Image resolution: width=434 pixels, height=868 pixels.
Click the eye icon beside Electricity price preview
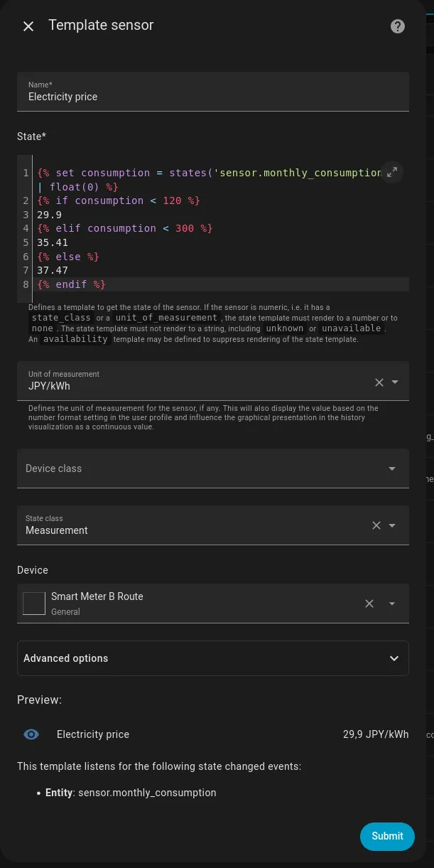click(x=31, y=734)
